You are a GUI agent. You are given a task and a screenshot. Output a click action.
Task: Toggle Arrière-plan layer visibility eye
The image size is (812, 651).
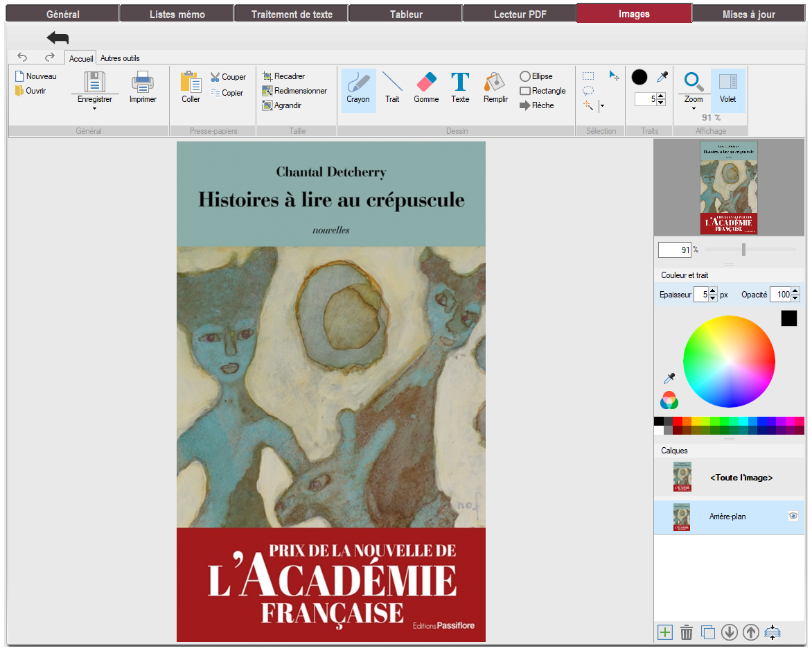coord(793,516)
